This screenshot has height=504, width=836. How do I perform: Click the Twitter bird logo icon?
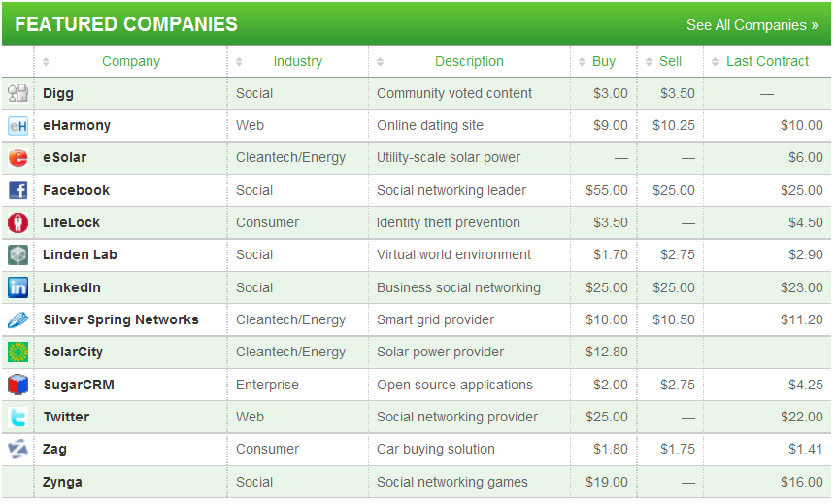[x=17, y=418]
